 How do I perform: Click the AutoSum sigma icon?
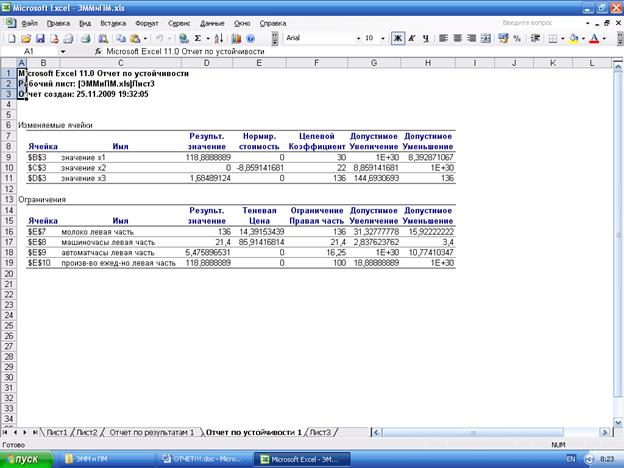[x=198, y=38]
